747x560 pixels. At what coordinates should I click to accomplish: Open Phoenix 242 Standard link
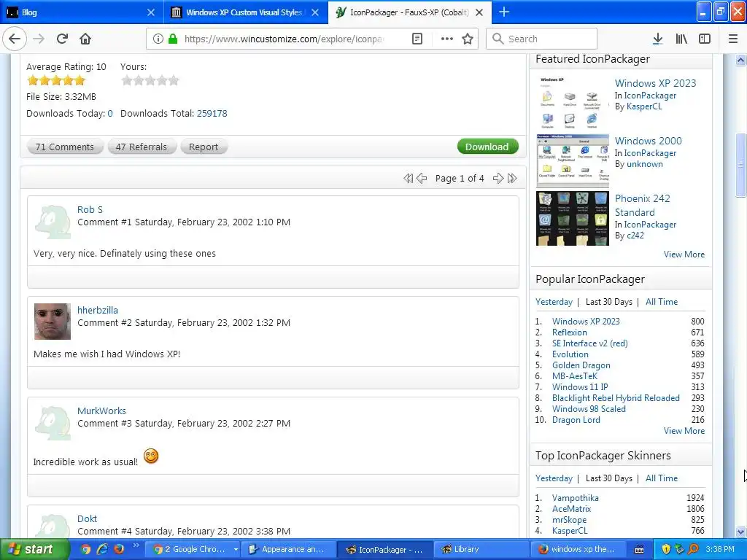642,205
